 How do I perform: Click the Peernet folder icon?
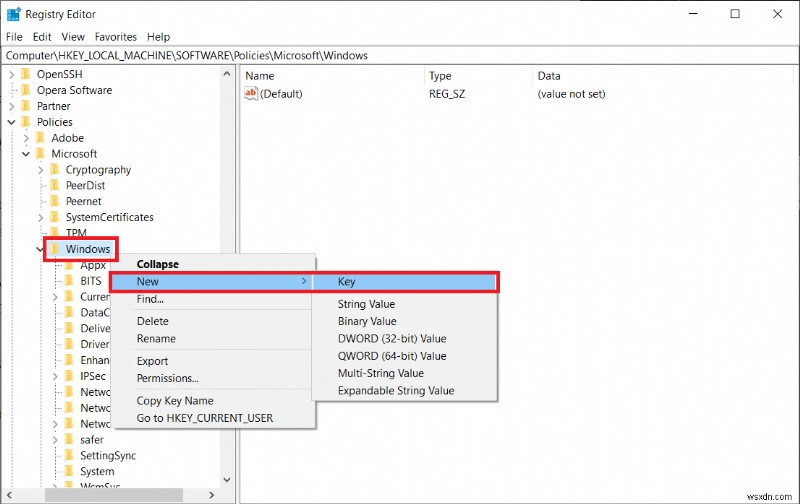click(55, 201)
